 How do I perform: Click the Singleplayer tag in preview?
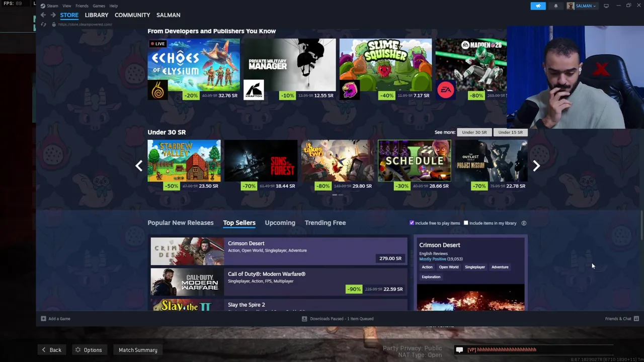click(x=475, y=267)
